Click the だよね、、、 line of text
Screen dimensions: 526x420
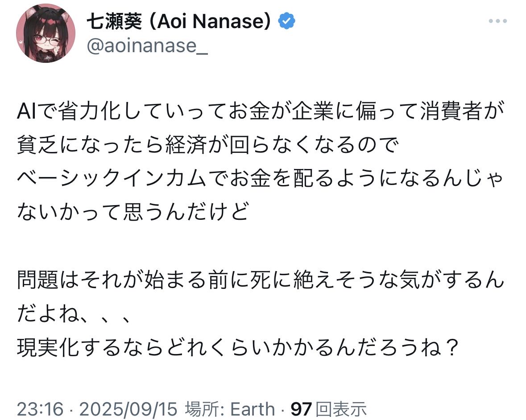pyautogui.click(x=73, y=314)
